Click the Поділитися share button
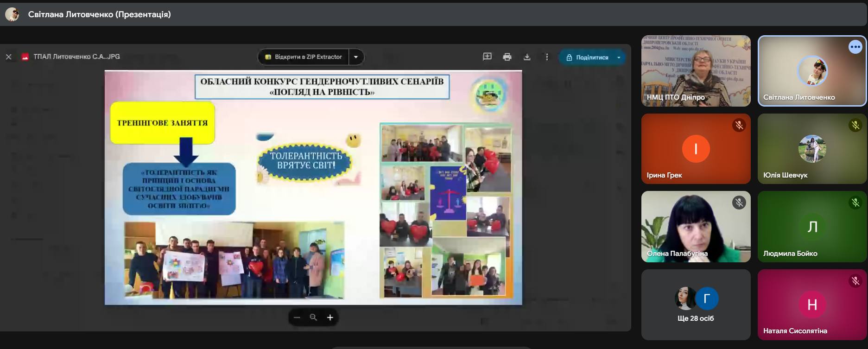 [587, 57]
